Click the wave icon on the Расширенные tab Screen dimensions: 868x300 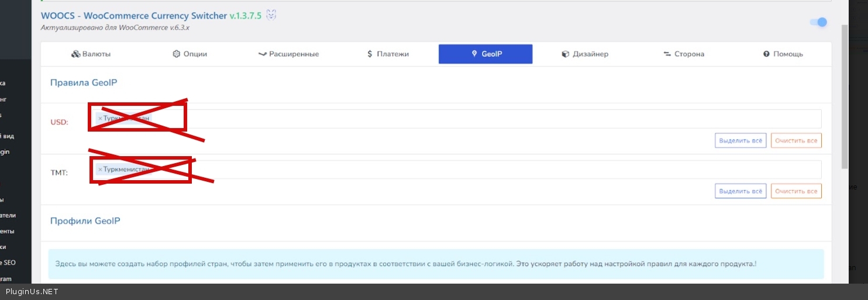pos(262,54)
